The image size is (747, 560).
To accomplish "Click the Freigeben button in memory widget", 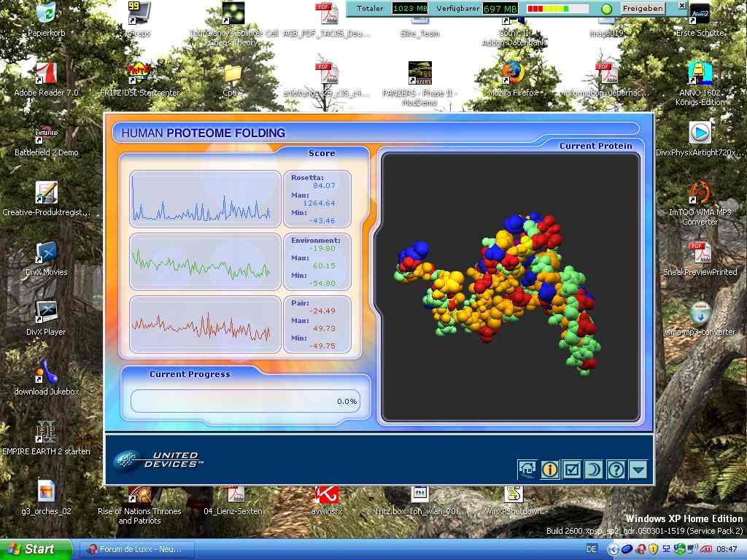I will 643,8.
